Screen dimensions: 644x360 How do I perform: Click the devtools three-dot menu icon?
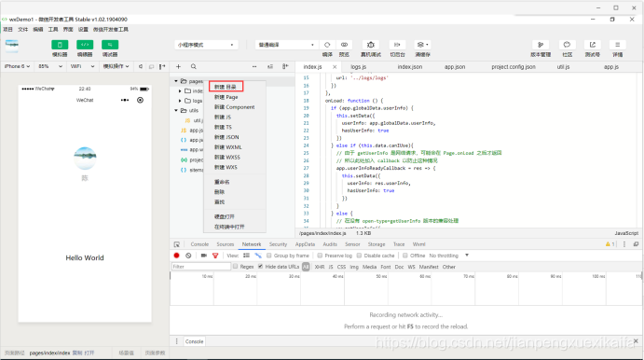point(624,244)
